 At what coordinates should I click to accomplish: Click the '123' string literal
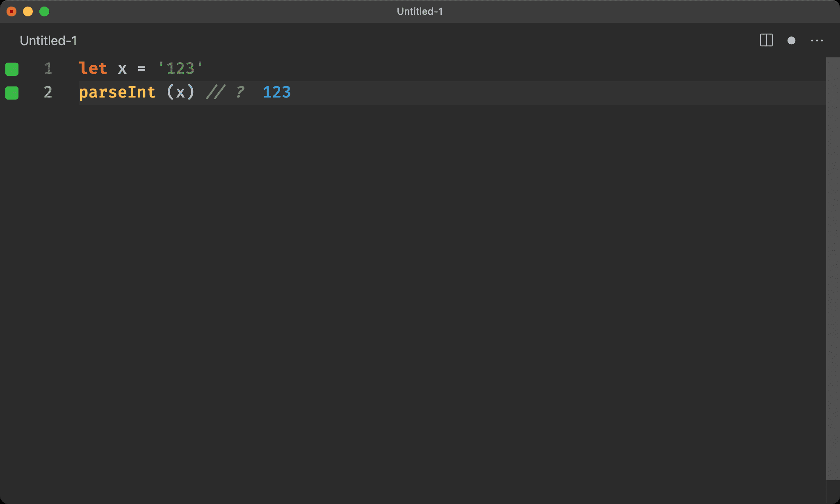[x=180, y=68]
